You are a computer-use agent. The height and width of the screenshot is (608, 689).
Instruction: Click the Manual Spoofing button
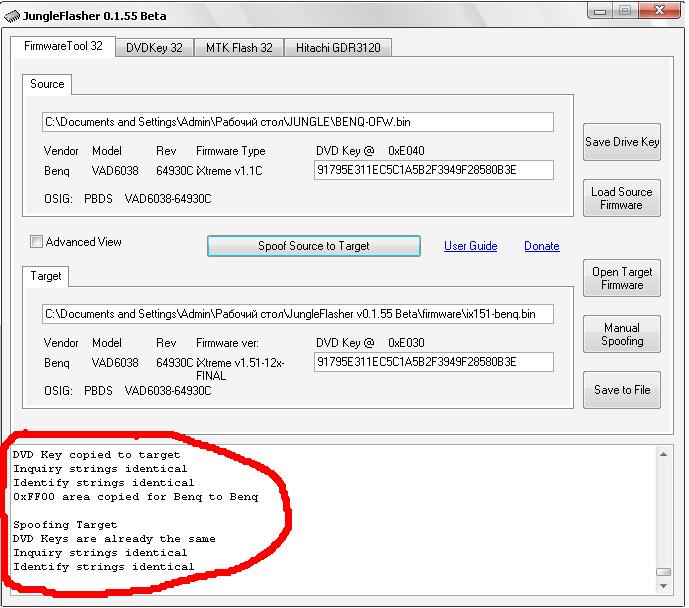622,334
